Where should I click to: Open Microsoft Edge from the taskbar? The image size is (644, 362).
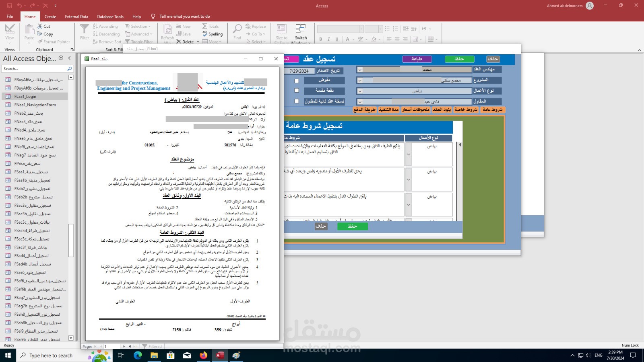coord(138,355)
